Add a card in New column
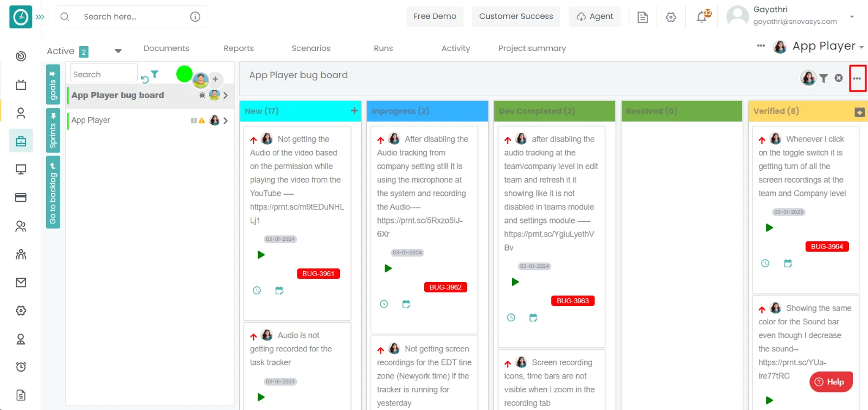Screen dimensions: 868x410 (354, 111)
